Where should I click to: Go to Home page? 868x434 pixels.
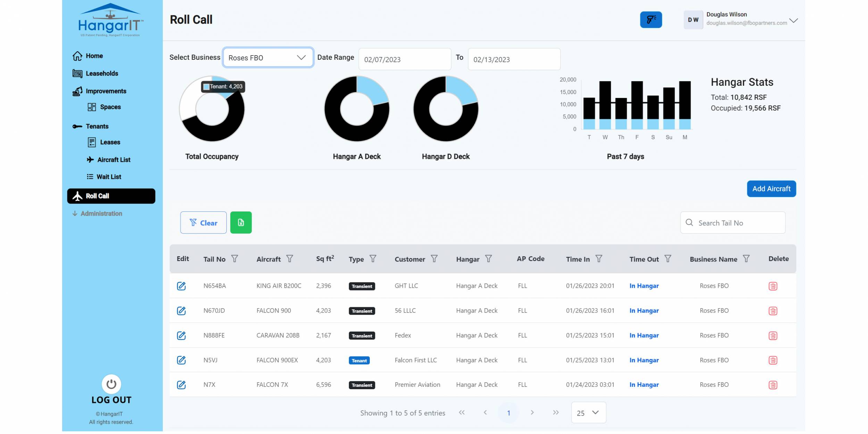coord(88,56)
